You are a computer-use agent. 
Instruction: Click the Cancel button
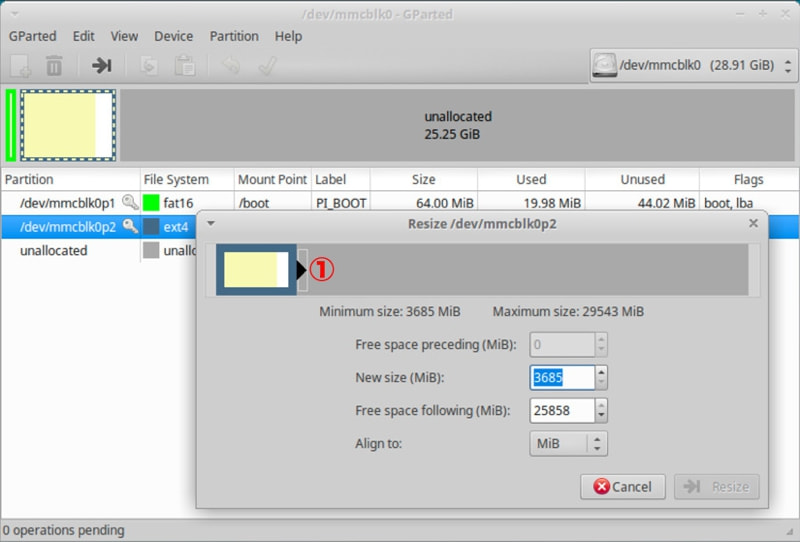[x=622, y=486]
